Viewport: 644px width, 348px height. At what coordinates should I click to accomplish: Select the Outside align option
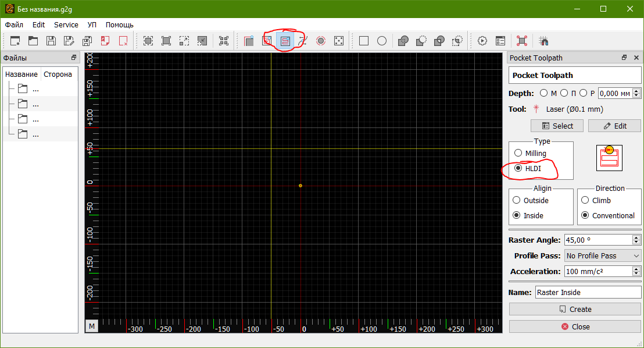click(517, 200)
